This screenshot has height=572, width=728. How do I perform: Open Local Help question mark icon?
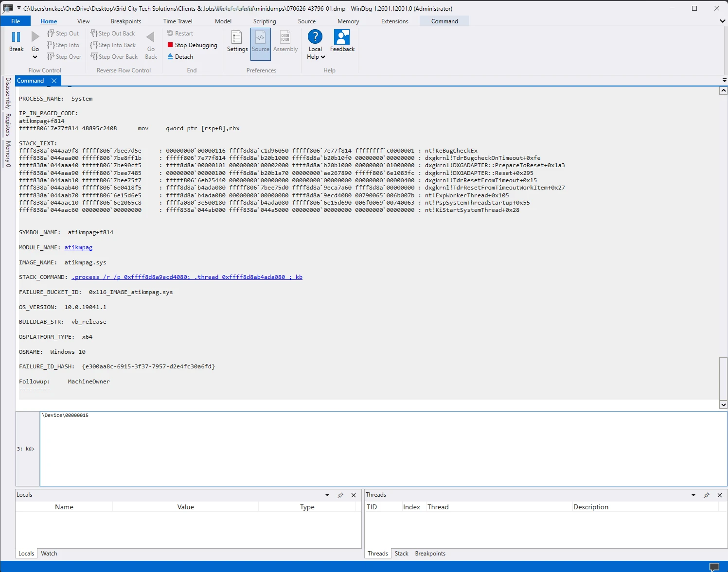315,37
